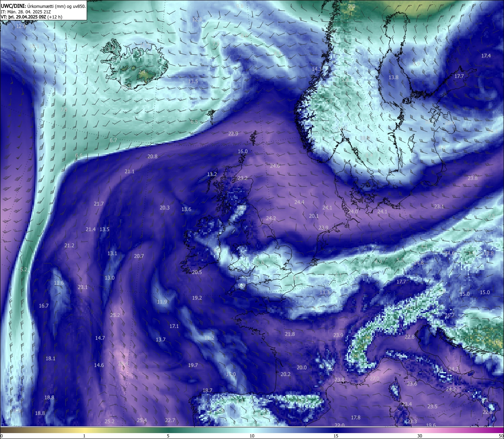This screenshot has width=504, height=439.
Task: Click the map value "11.6"
Action: coord(59,283)
